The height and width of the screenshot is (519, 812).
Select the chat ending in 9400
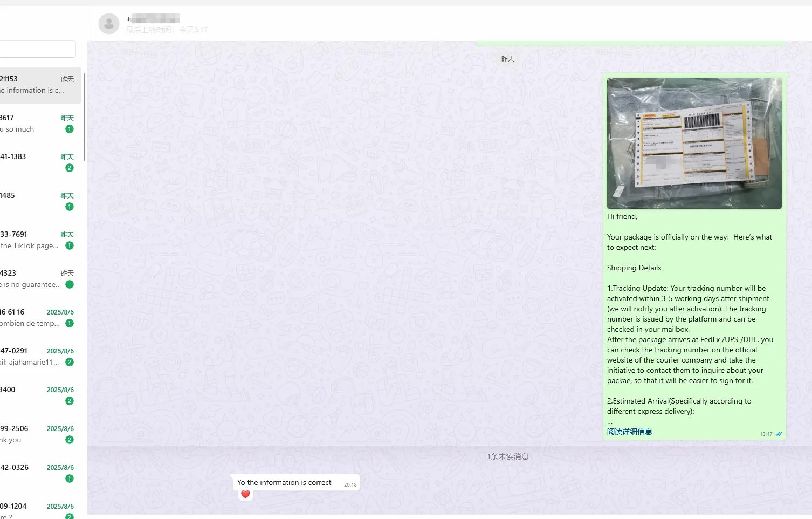[30, 395]
